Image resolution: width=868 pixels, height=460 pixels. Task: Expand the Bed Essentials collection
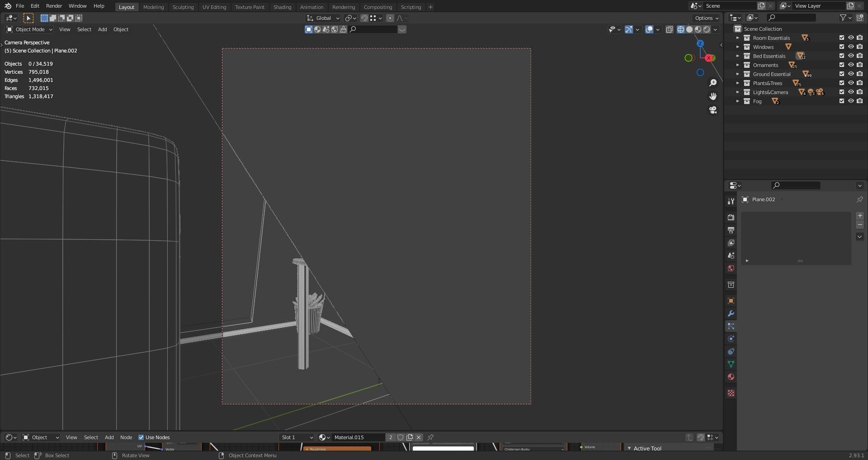[737, 56]
